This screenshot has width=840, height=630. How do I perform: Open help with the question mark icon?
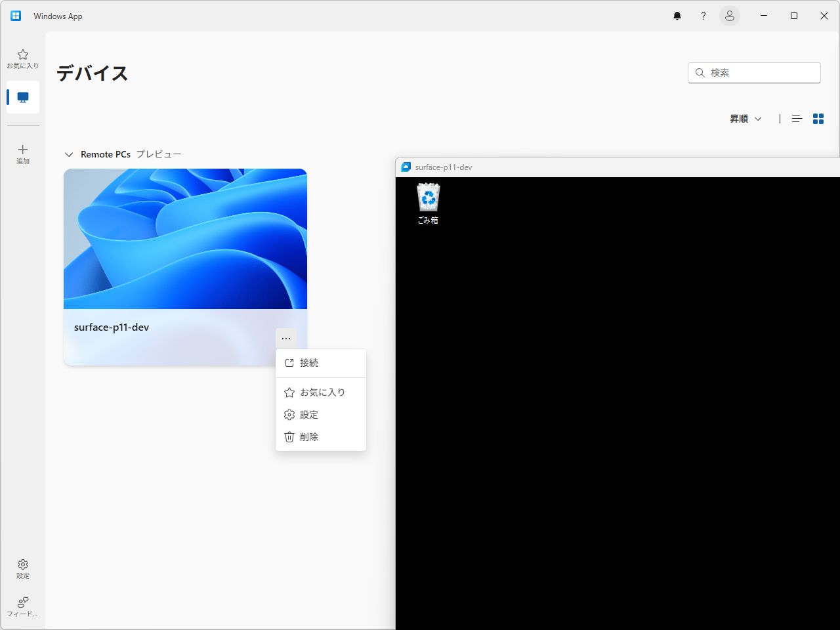(x=703, y=16)
